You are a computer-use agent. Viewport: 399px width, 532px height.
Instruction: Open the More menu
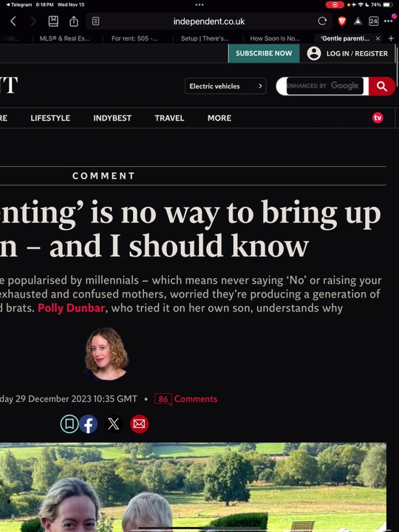[x=219, y=117]
